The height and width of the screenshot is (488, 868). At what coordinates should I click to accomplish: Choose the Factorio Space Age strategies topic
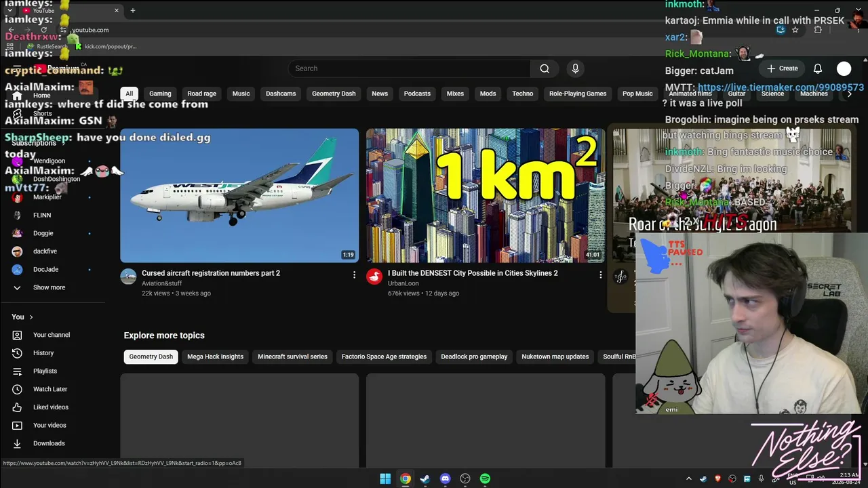[x=384, y=357]
